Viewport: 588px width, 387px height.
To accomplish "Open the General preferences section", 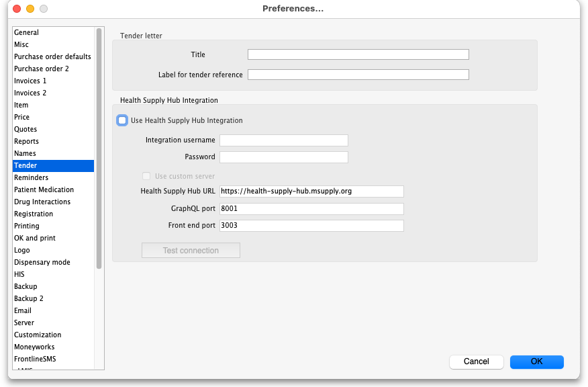I will click(27, 32).
